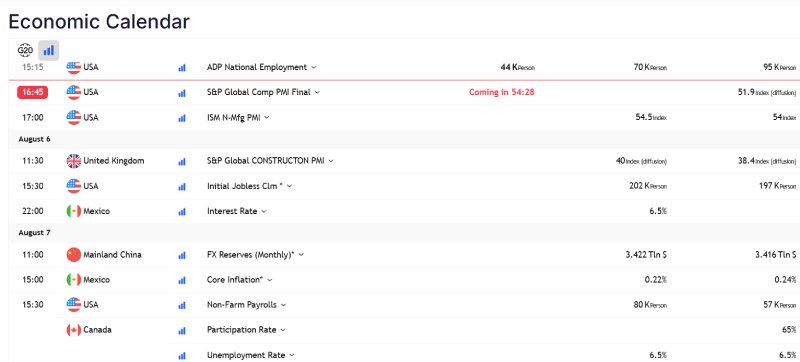
Task: Expand Non-Farm Payrolls chevron
Action: (283, 305)
